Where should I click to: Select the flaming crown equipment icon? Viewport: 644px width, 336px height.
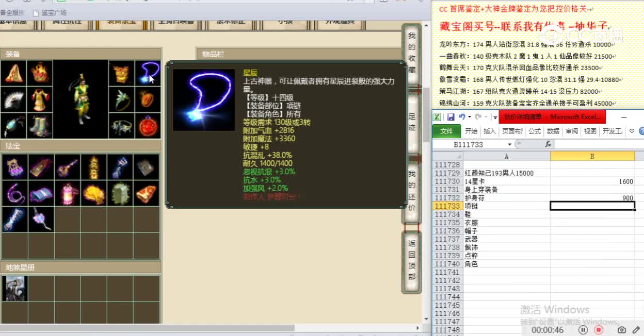click(x=40, y=73)
